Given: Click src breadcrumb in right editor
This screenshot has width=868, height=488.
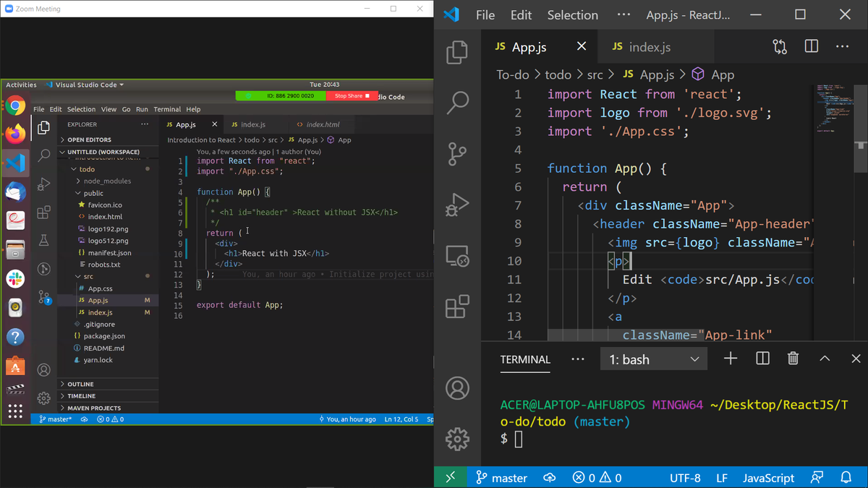Looking at the screenshot, I should click(x=595, y=74).
